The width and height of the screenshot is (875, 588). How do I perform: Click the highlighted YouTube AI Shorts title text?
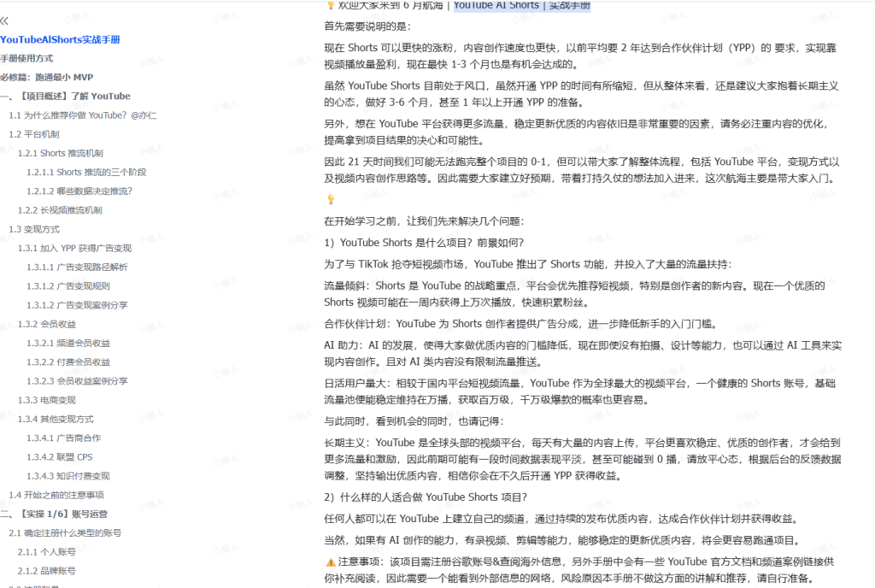[522, 5]
